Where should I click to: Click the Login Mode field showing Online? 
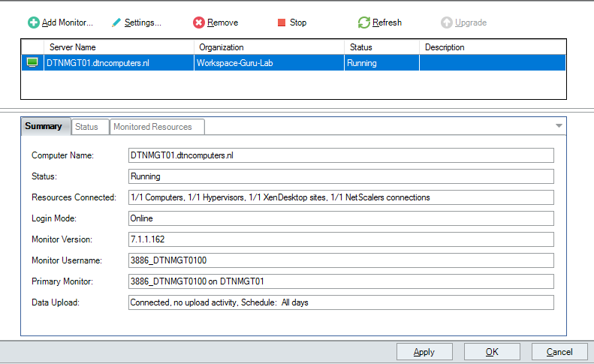coord(341,218)
